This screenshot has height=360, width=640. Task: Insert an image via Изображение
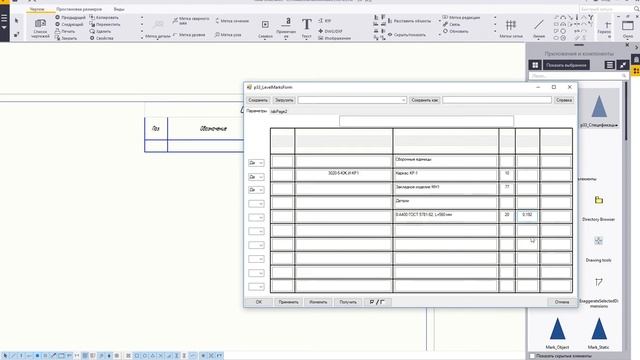point(334,38)
